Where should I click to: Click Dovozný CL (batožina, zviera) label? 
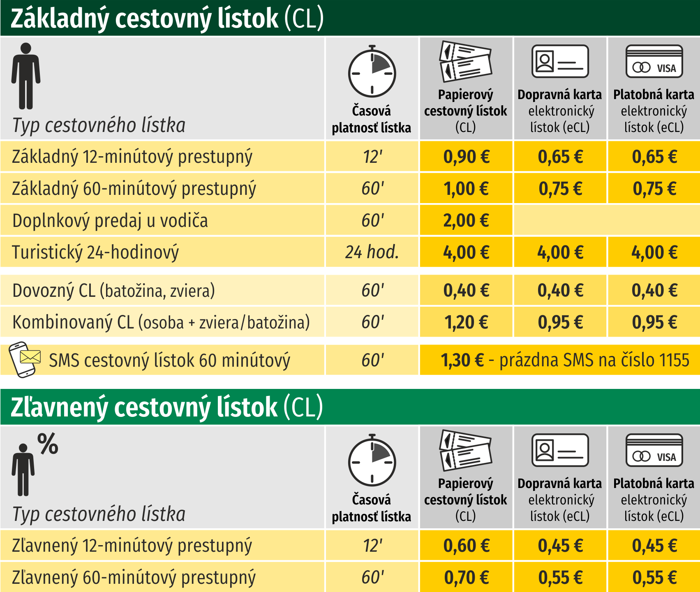click(x=113, y=291)
